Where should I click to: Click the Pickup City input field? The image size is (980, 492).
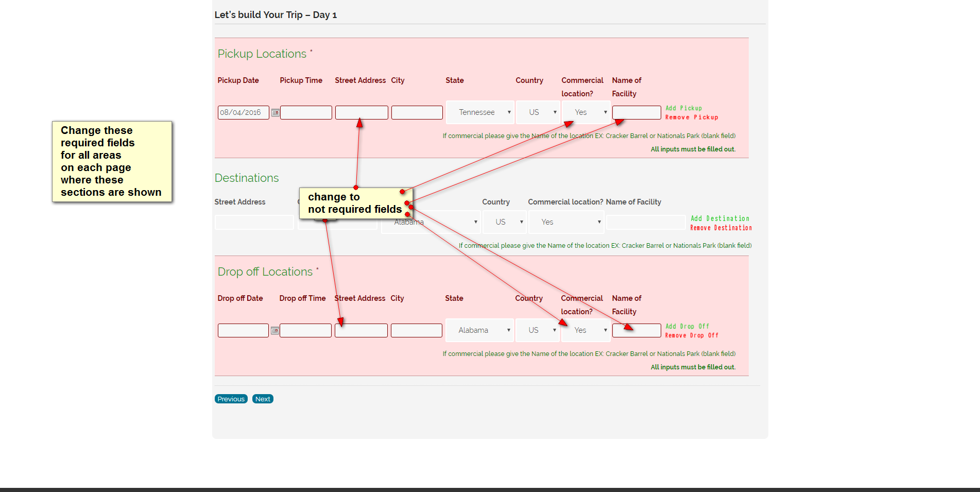pos(417,112)
